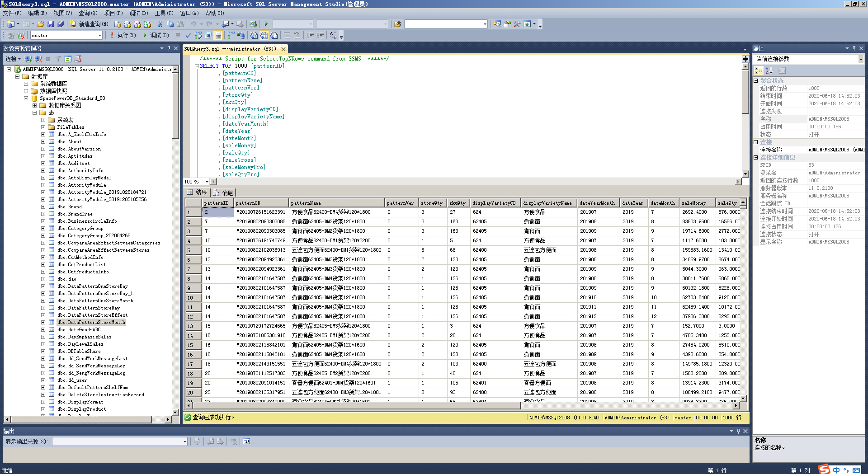Image resolution: width=868 pixels, height=474 pixels.
Task: Open the 工具 (Tools) menu
Action: click(x=164, y=13)
